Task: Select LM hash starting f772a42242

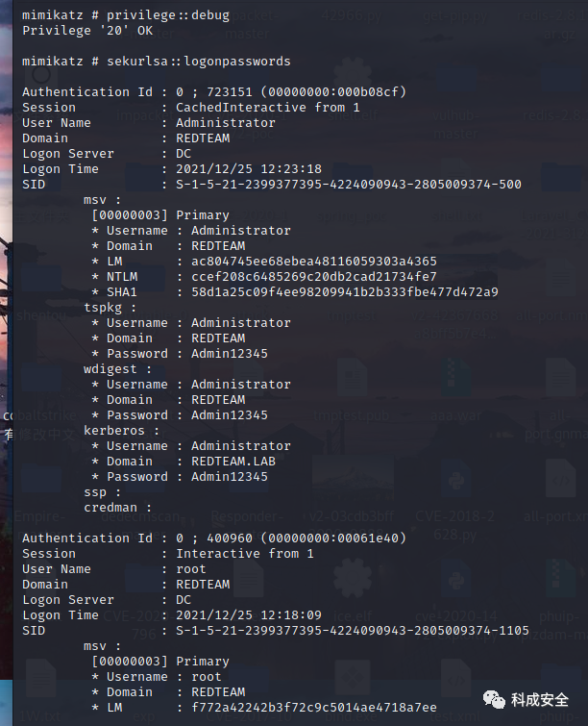Action: pos(314,708)
